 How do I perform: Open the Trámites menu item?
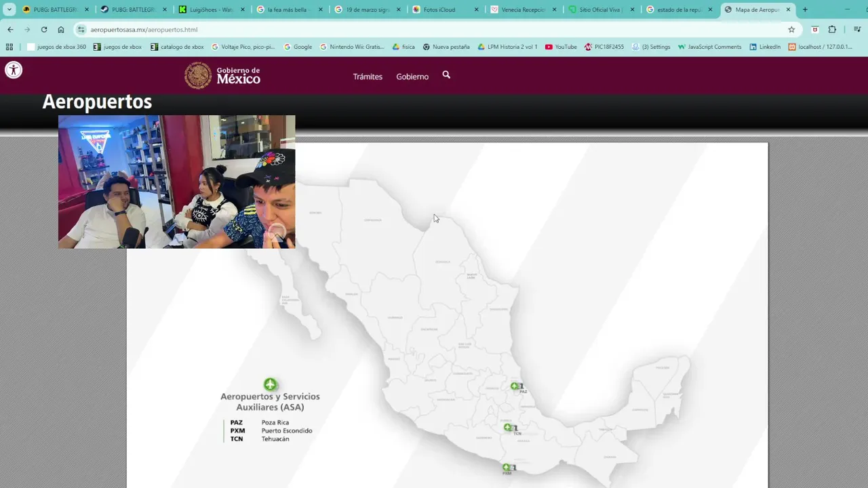(x=368, y=77)
